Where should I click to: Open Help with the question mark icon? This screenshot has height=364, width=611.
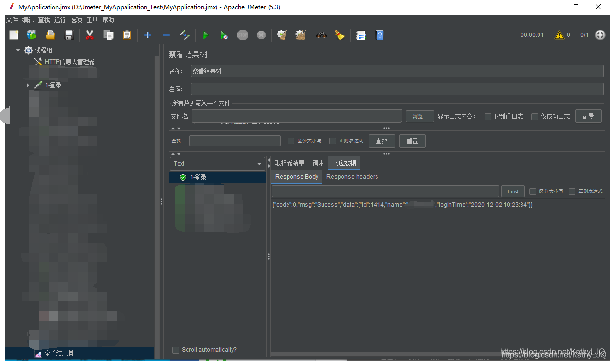(379, 35)
